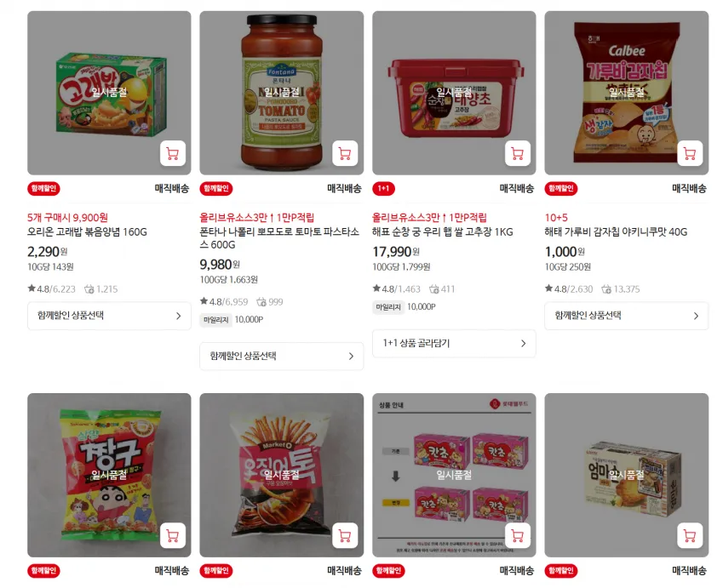Click cart icon on Fontana tomato sauce

click(x=345, y=153)
